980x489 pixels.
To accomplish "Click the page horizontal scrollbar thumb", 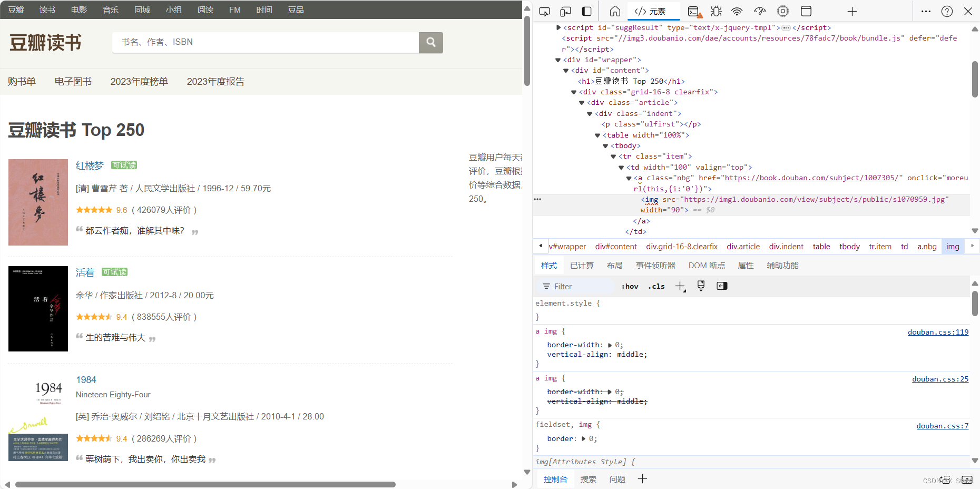I will pyautogui.click(x=205, y=484).
